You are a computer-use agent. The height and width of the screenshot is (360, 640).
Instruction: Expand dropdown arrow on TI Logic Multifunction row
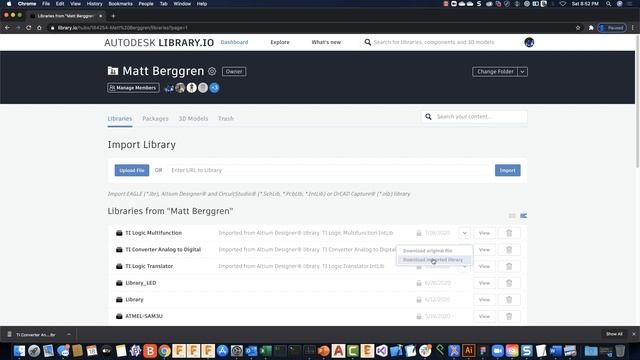click(464, 233)
